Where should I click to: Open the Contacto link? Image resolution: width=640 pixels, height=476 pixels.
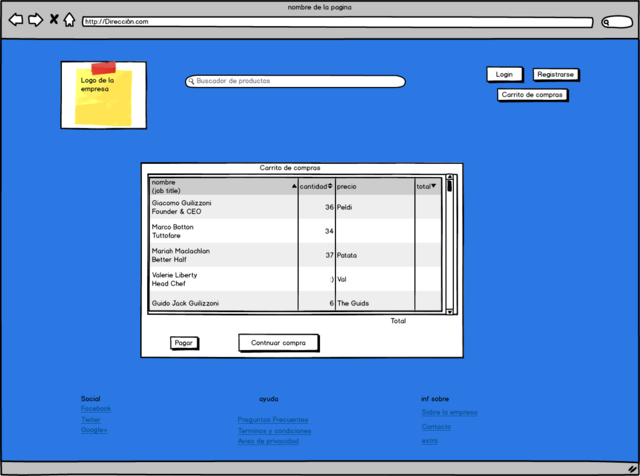436,427
